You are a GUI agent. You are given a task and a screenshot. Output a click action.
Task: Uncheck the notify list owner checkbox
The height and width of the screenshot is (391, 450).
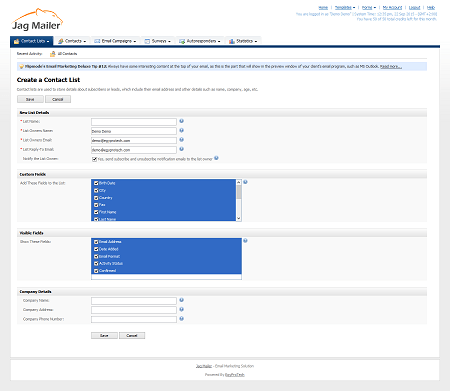pyautogui.click(x=95, y=159)
